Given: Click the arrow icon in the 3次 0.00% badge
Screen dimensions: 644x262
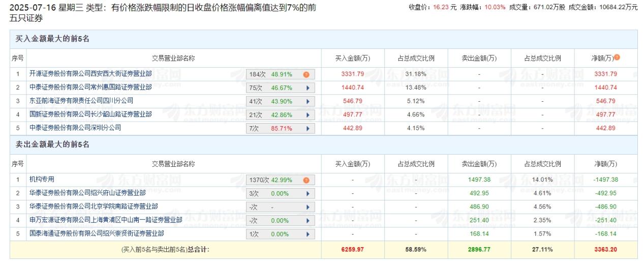Looking at the screenshot, I should click(308, 193).
